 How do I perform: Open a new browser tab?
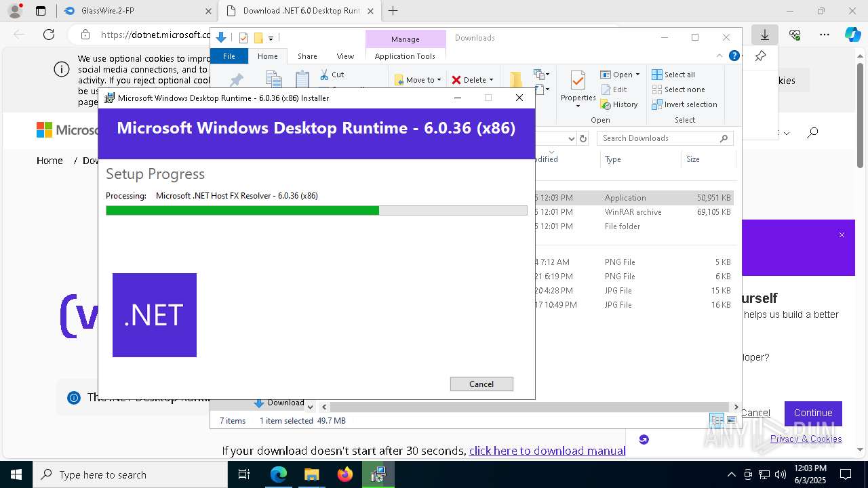393,11
